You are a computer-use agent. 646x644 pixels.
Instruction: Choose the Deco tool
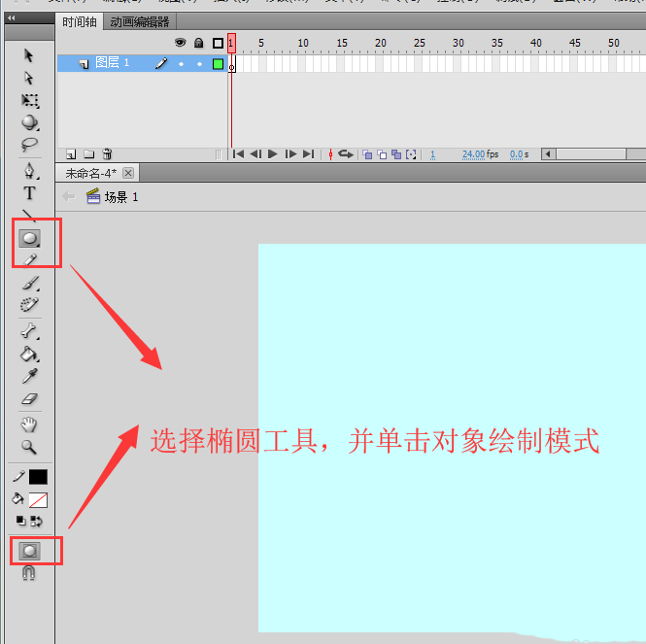tap(29, 304)
